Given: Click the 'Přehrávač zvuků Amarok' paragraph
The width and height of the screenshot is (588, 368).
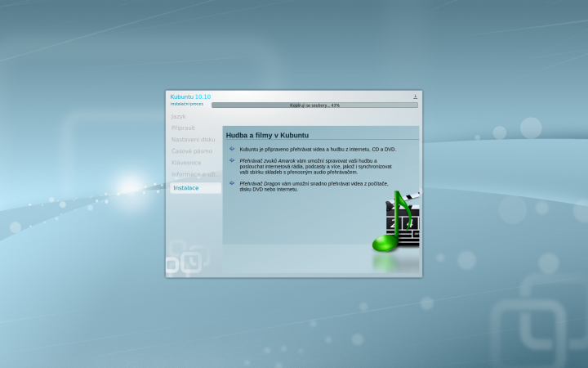Looking at the screenshot, I should (x=316, y=166).
